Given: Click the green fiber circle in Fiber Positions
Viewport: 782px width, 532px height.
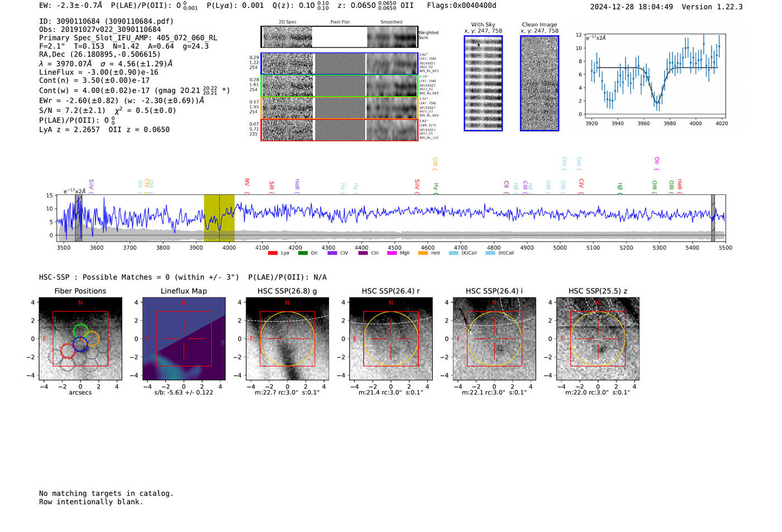Looking at the screenshot, I should (x=80, y=331).
